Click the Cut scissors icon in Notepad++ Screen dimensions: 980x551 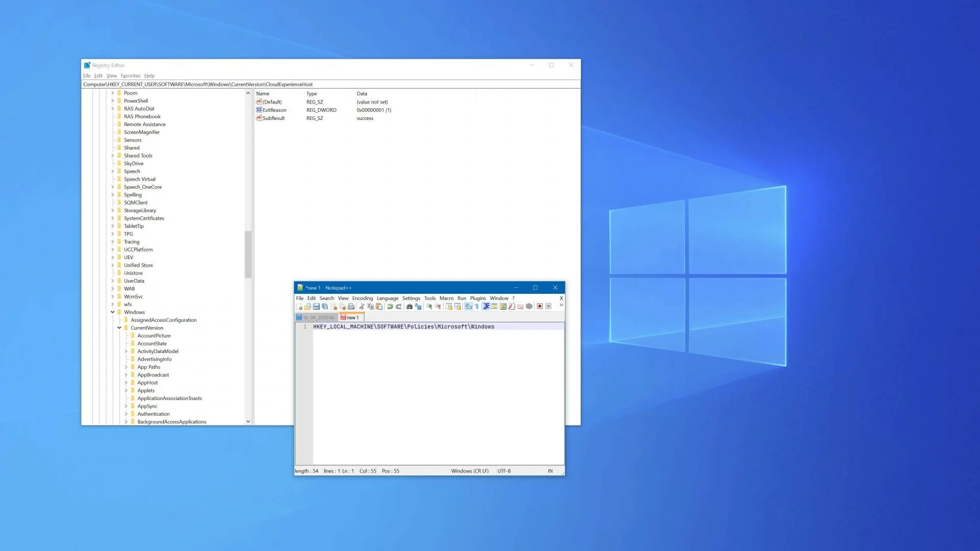(361, 306)
